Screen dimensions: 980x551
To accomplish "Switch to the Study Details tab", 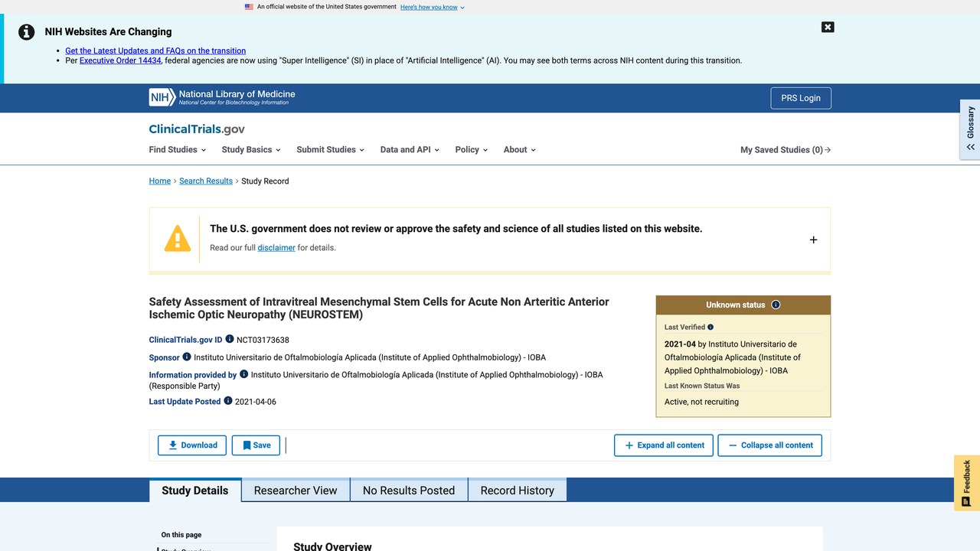I will (x=195, y=491).
